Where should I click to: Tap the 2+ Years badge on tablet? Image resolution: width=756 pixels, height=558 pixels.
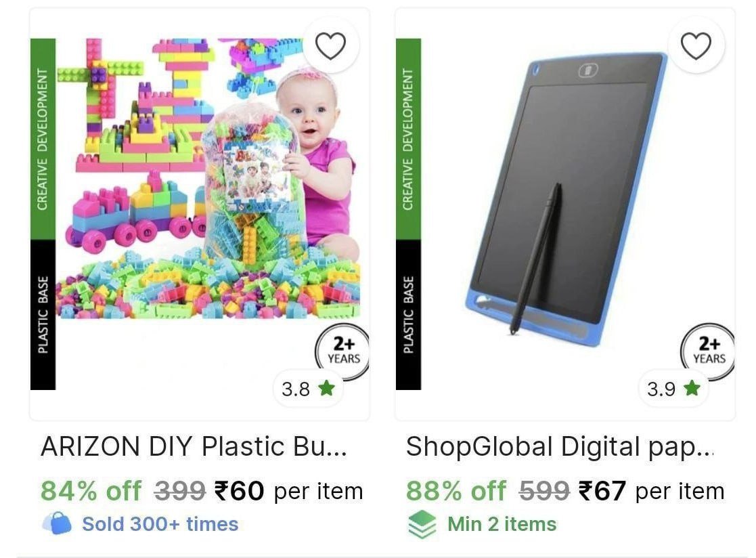[708, 351]
